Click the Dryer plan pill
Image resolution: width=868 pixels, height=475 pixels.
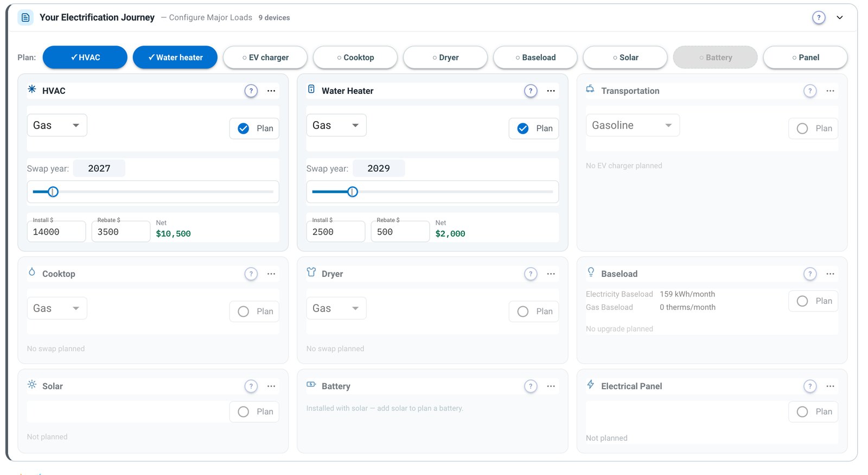coord(445,57)
